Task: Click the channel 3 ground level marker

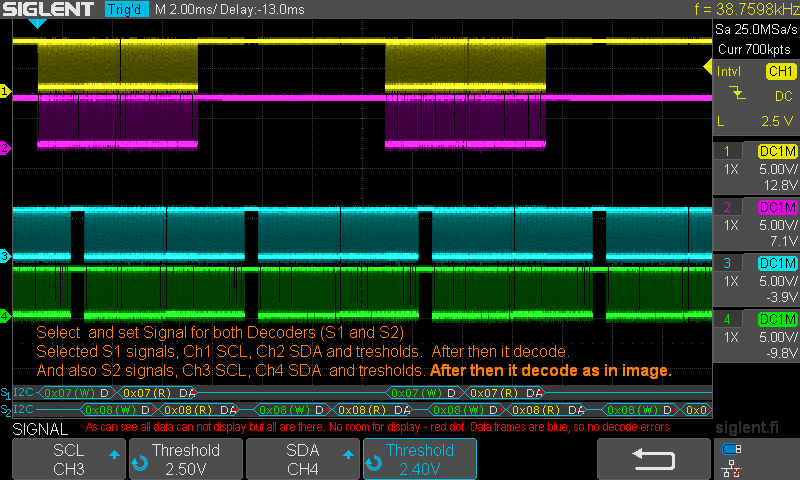Action: (5, 256)
